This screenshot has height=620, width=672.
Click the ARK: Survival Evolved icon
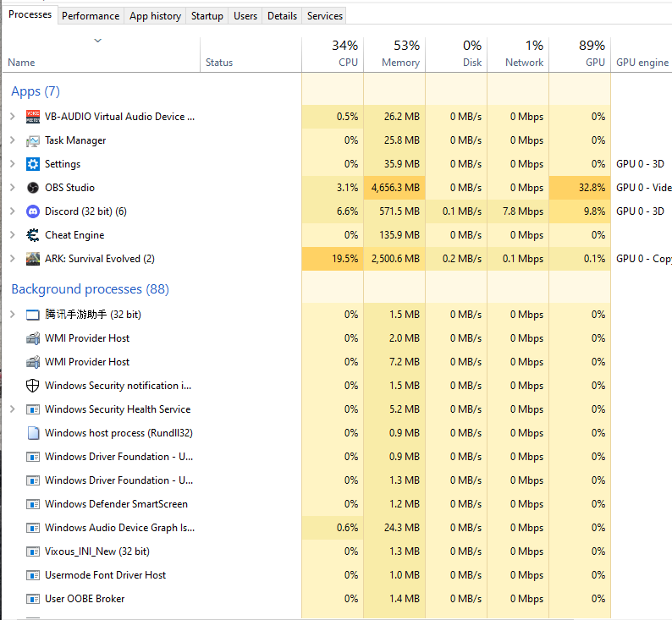point(32,259)
